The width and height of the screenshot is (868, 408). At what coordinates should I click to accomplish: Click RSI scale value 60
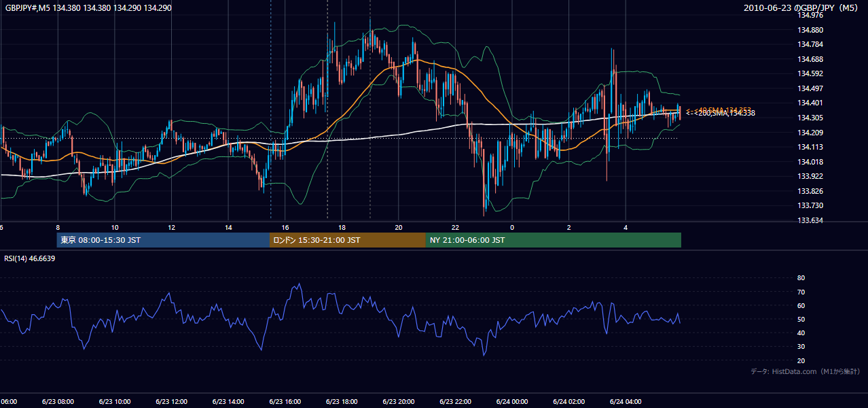(x=801, y=305)
